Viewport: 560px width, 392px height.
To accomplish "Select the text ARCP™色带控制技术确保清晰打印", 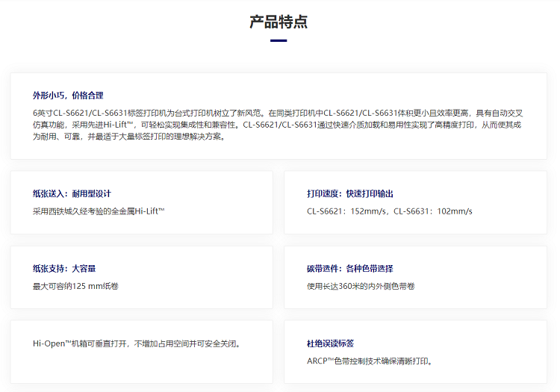I will (x=368, y=361).
